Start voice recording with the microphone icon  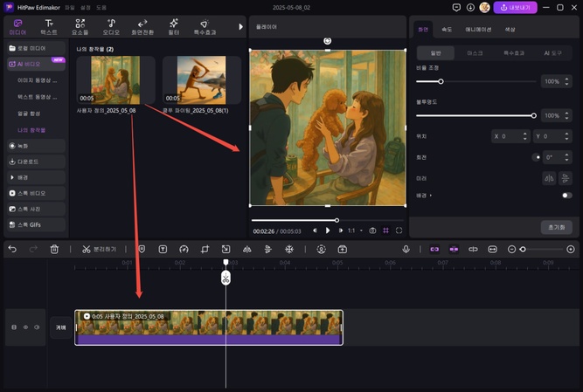(x=406, y=249)
